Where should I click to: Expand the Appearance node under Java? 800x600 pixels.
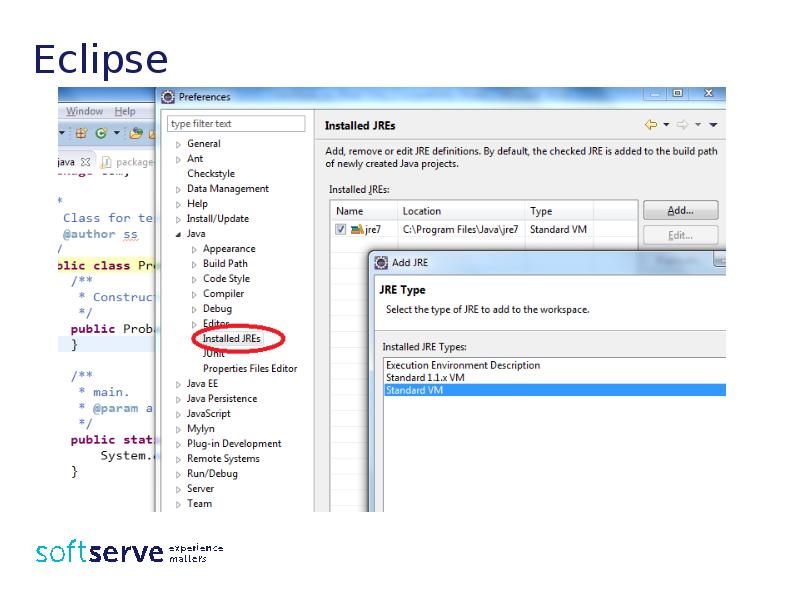194,250
